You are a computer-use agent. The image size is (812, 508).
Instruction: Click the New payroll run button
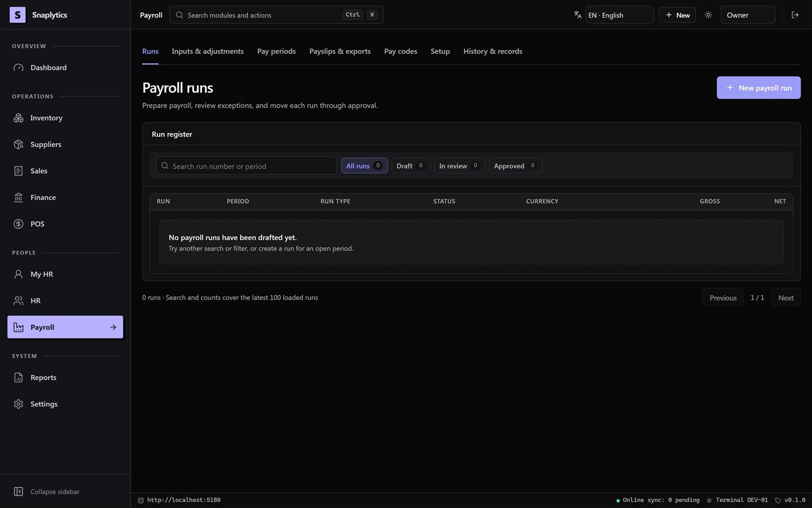(x=758, y=88)
